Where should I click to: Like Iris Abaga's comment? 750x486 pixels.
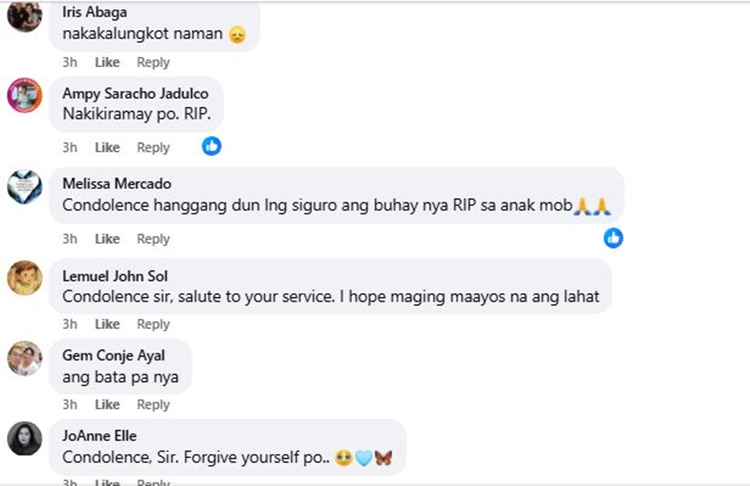click(107, 62)
